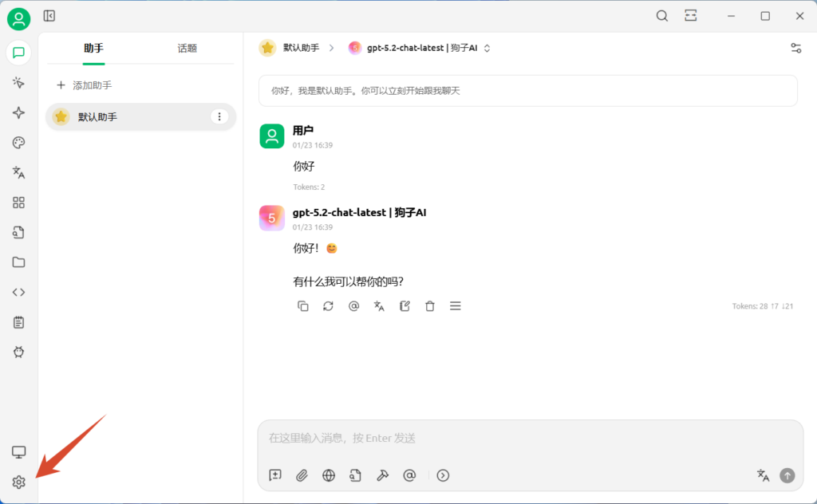Edit the assistant reply
This screenshot has height=504, width=817.
point(405,306)
